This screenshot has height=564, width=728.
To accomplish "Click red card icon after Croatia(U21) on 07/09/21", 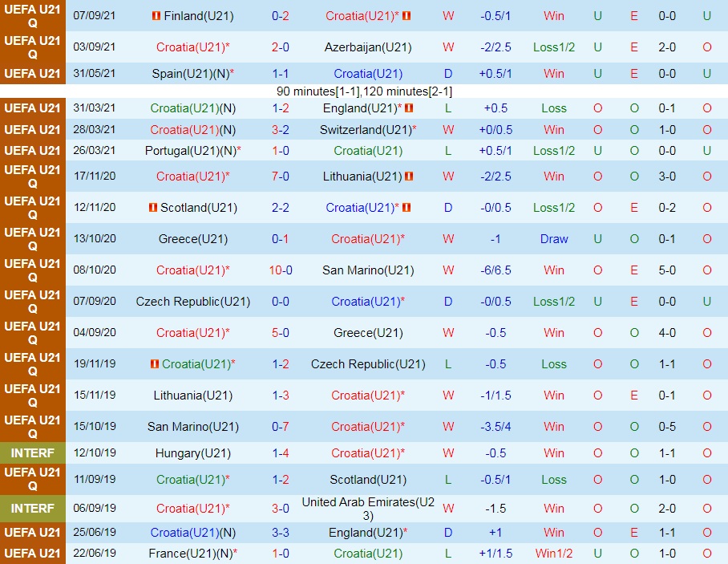I will pyautogui.click(x=406, y=16).
